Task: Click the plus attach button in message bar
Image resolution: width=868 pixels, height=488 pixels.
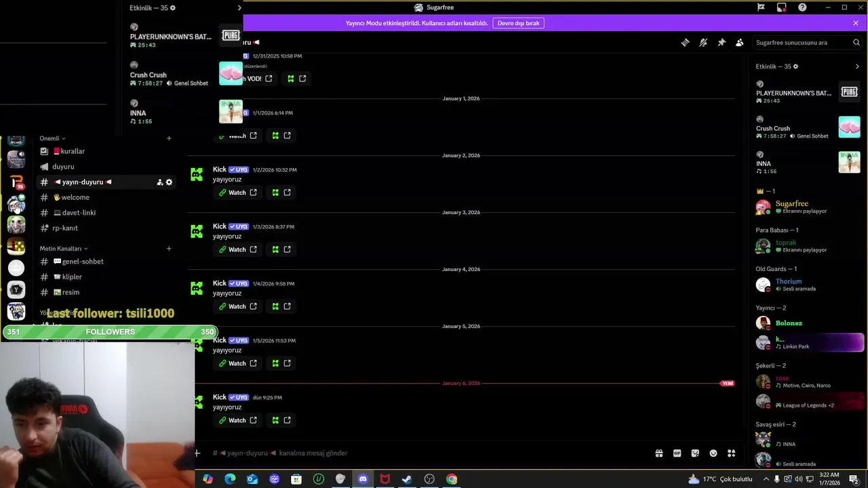Action: pos(197,453)
